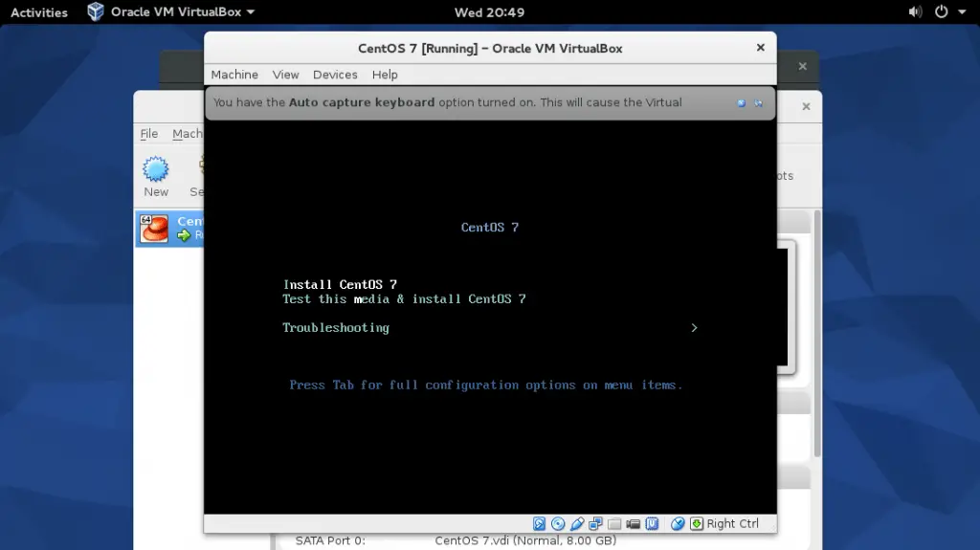The image size is (980, 550).
Task: Click the New VM toolbar icon
Action: [156, 177]
